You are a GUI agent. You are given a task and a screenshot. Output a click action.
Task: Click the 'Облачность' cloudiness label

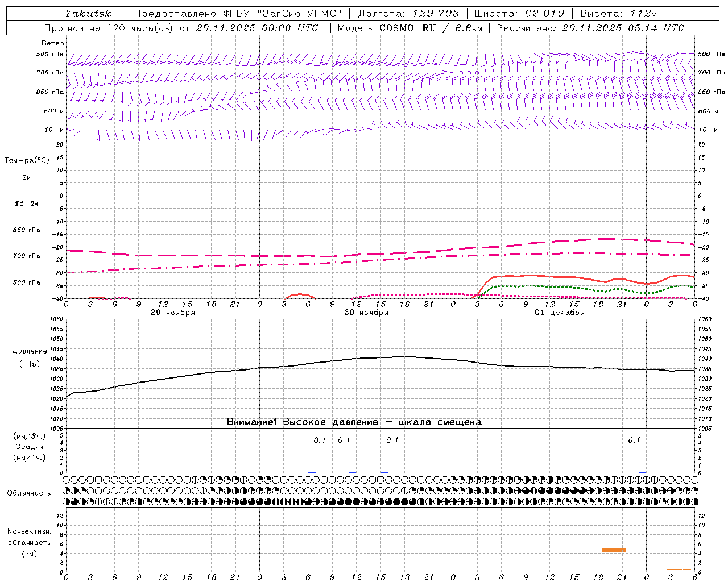click(x=29, y=493)
